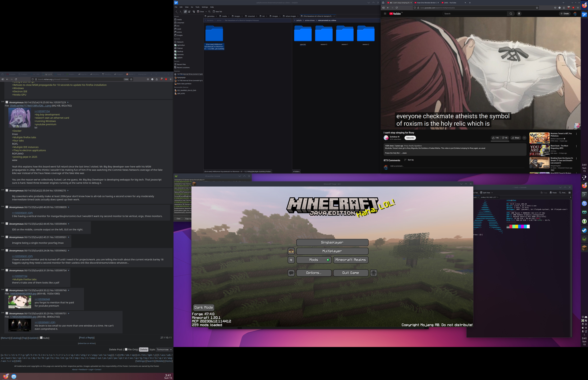
Task: Expand the chevron before /jellyfin breadcrumb
Action: tap(295, 20)
